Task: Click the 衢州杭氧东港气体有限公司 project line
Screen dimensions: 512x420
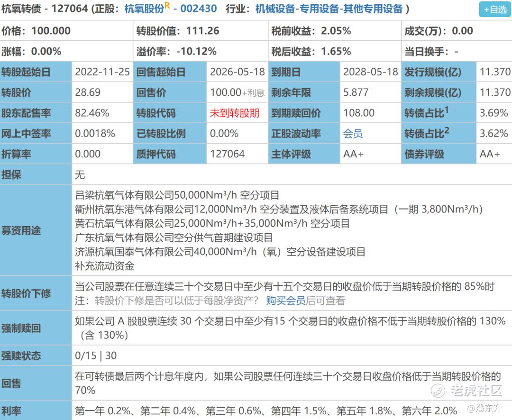Action: (279, 210)
